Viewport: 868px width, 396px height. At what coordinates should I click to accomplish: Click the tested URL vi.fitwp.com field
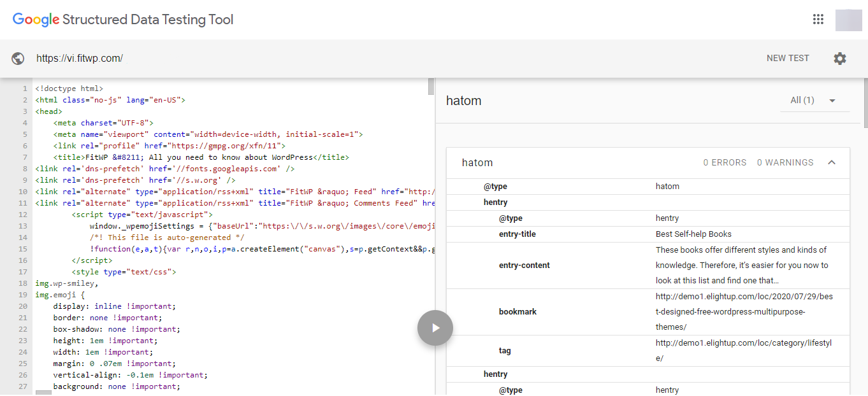[80, 59]
